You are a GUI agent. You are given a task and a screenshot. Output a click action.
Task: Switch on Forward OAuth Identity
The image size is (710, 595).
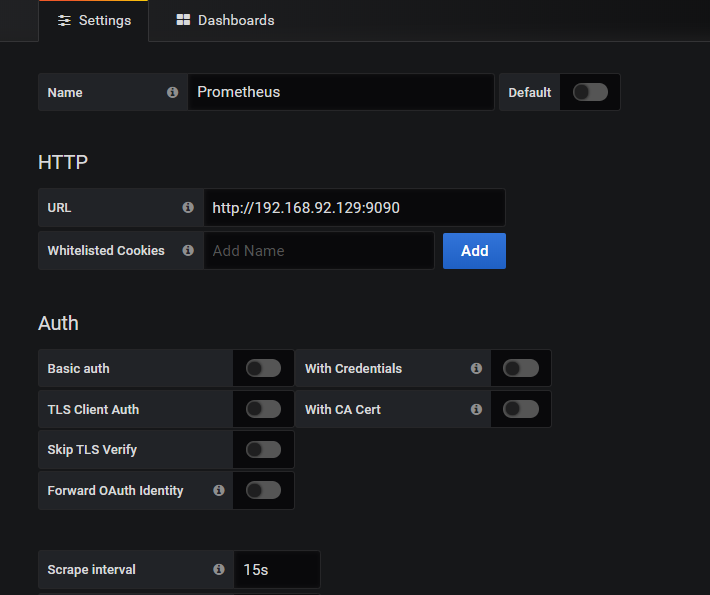[264, 491]
